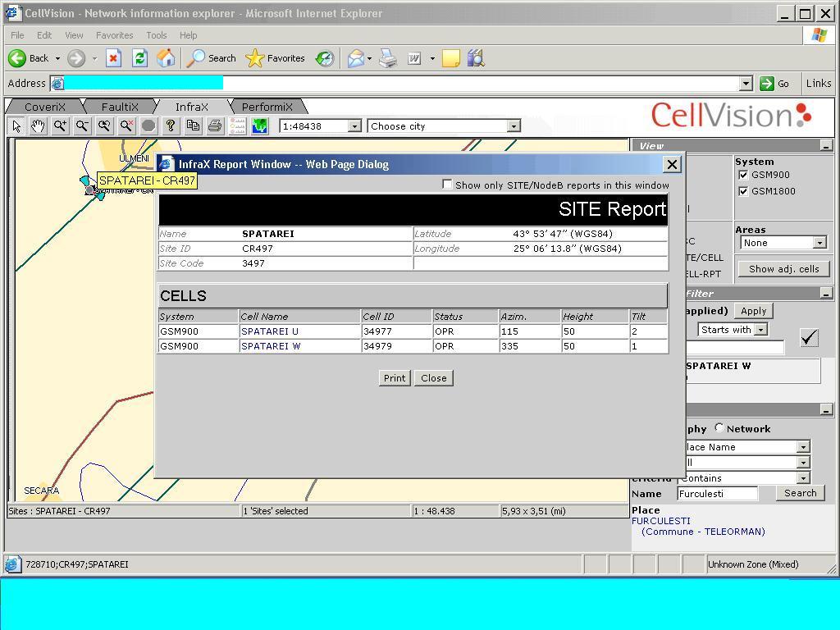Open the File menu
Viewport: 840px width, 630px height.
point(17,35)
